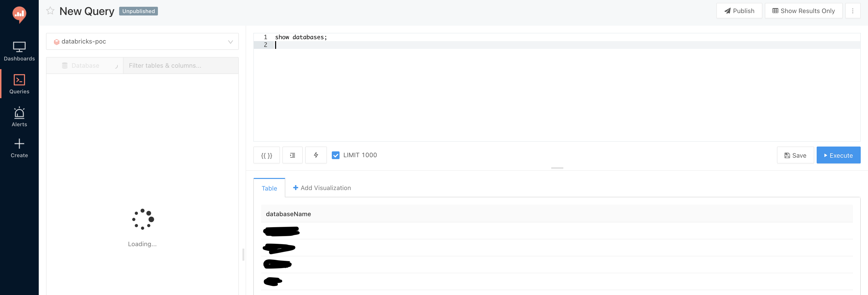This screenshot has height=295, width=868.
Task: Click Add Visualization tab
Action: [x=322, y=188]
